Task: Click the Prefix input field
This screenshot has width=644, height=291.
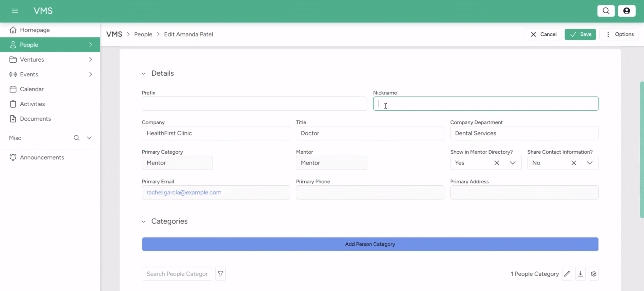Action: coord(254,103)
